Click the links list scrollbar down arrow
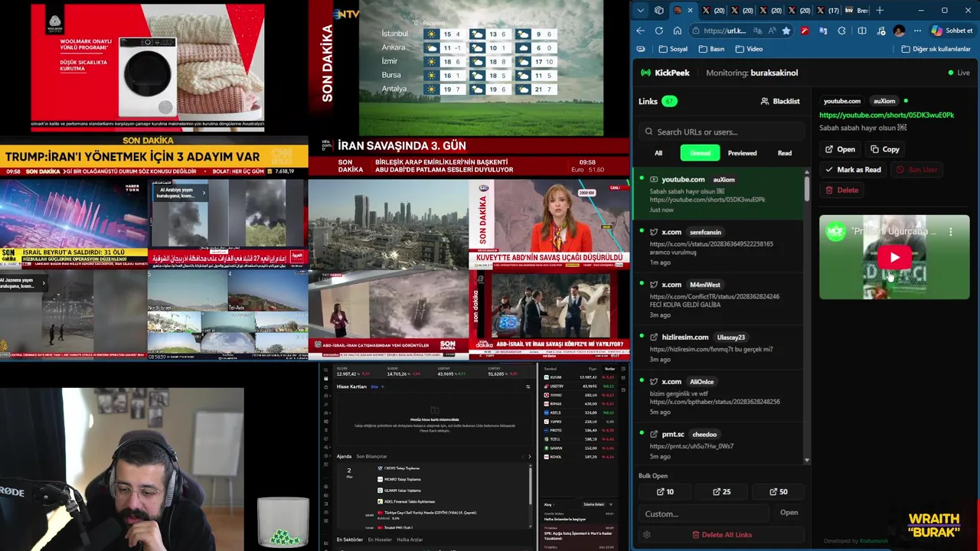980x551 pixels. (806, 461)
